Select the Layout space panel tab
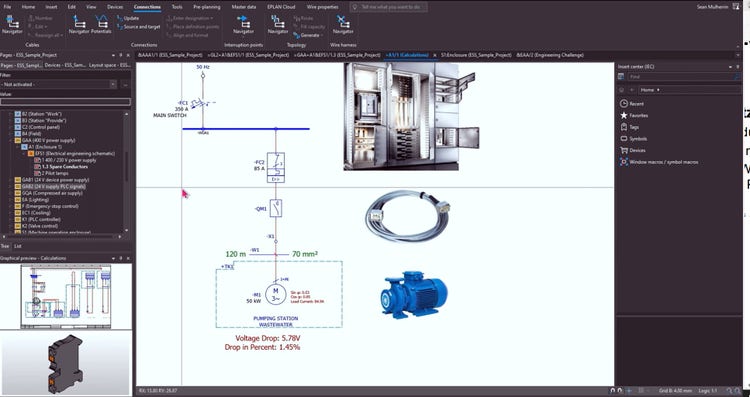Viewport: 750px width, 397px height. coord(110,65)
